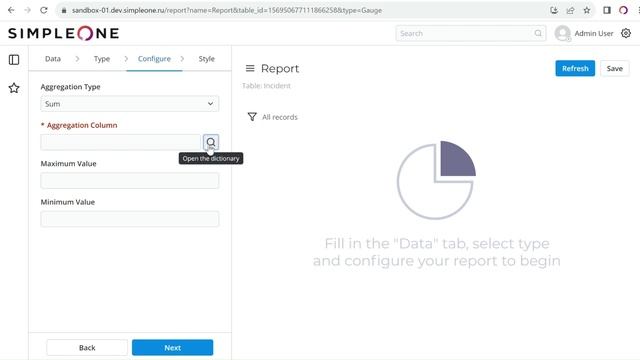
Task: Click the Refresh button
Action: tap(575, 68)
